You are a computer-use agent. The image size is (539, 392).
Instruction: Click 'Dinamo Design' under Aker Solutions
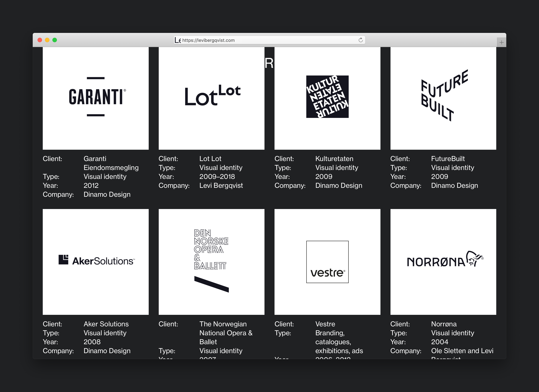click(x=107, y=351)
